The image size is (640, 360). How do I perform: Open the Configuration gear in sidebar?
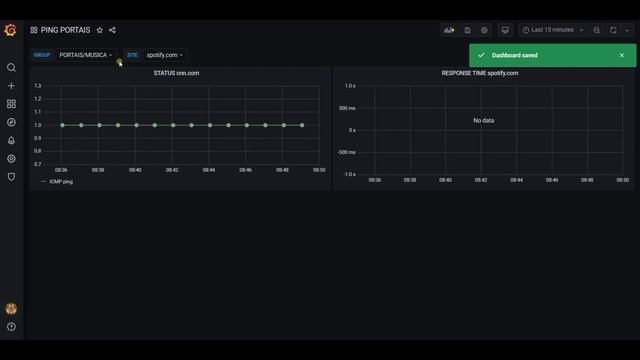[11, 158]
